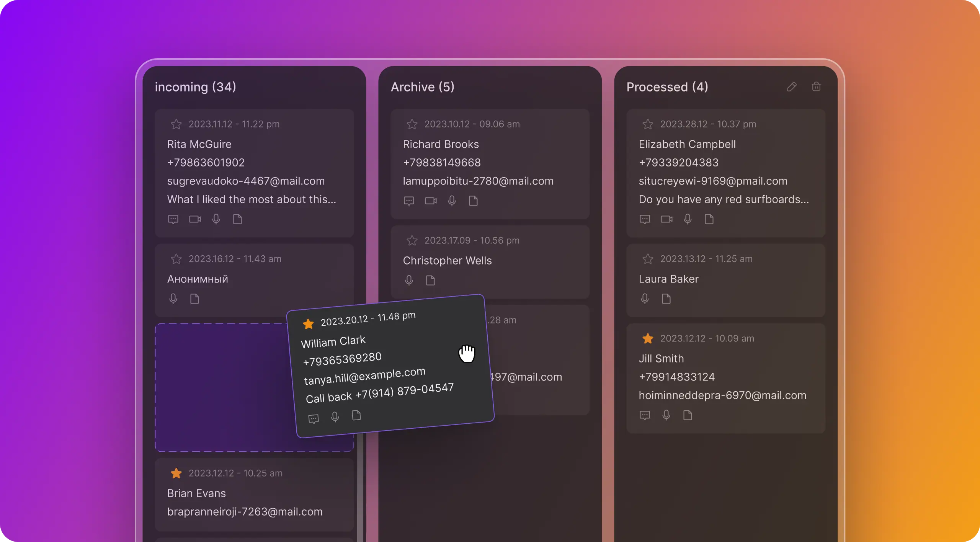Screen dimensions: 980x542
Task: Click 'Call back +7(914) 879-04547' text
Action: coord(379,393)
